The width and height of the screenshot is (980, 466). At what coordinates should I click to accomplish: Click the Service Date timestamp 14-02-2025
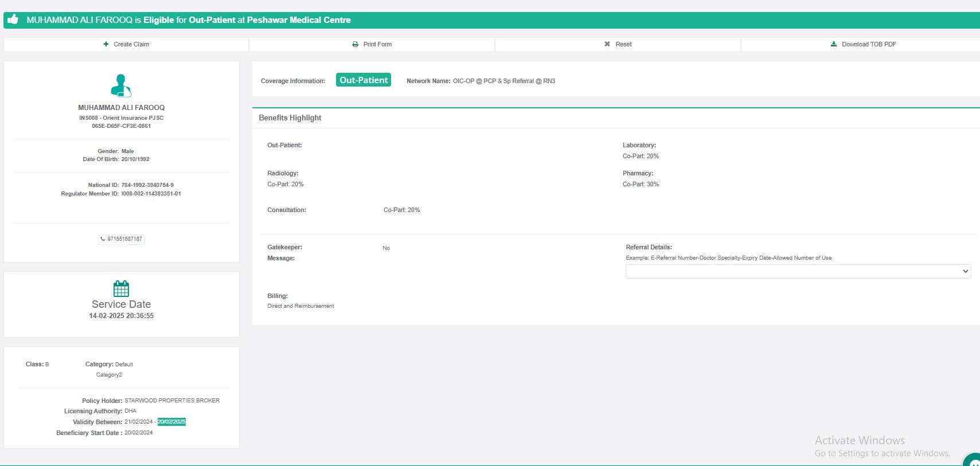pyautogui.click(x=122, y=316)
